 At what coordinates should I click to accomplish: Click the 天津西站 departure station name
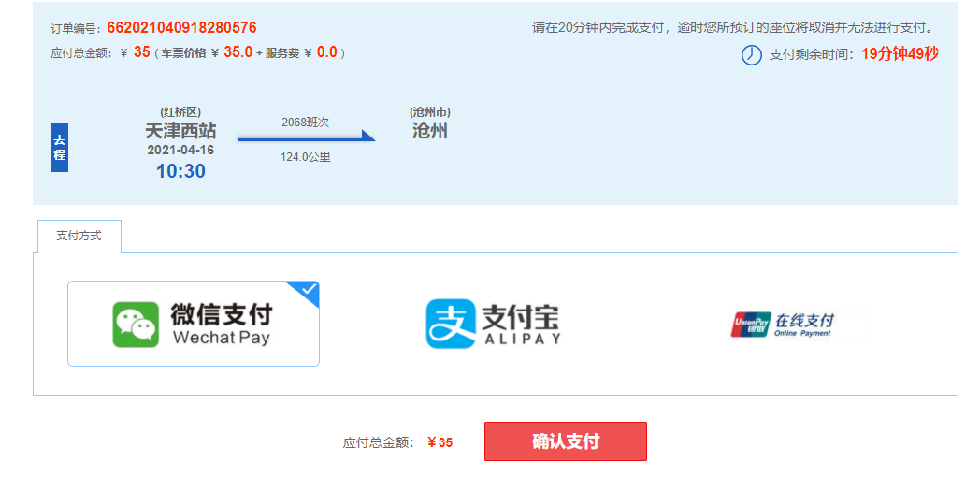coord(180,131)
